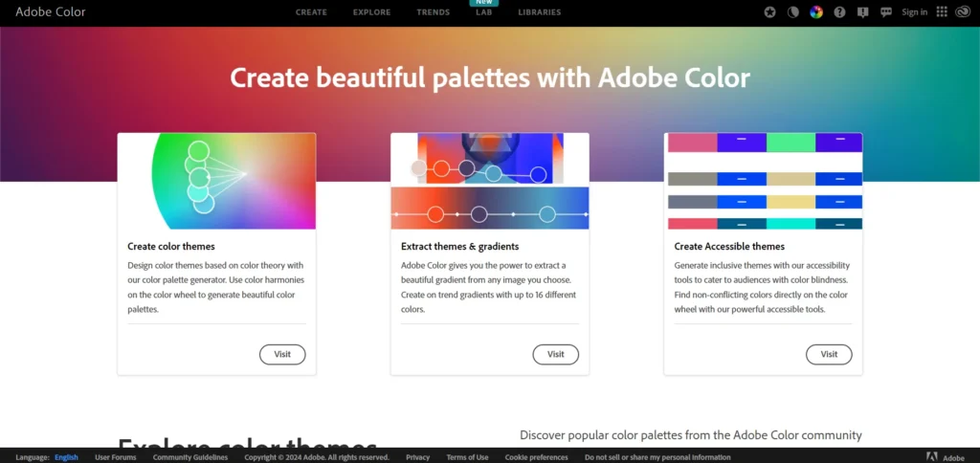Open help via the question mark icon
Screen dimensions: 980x463
pos(839,11)
